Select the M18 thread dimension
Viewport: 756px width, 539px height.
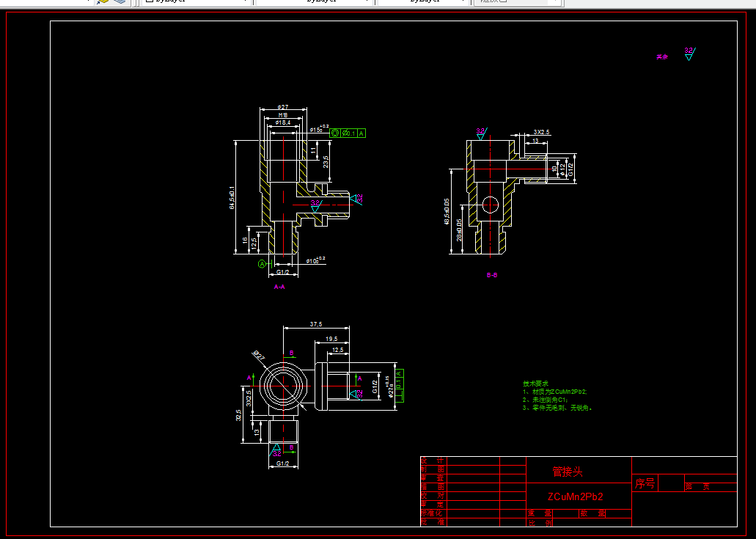pos(283,114)
